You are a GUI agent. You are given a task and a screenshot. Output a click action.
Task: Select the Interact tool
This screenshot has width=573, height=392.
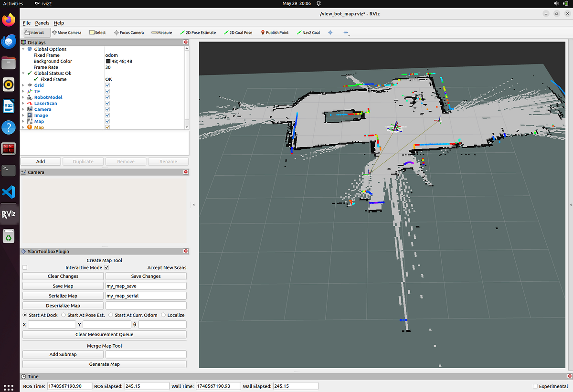tap(36, 32)
